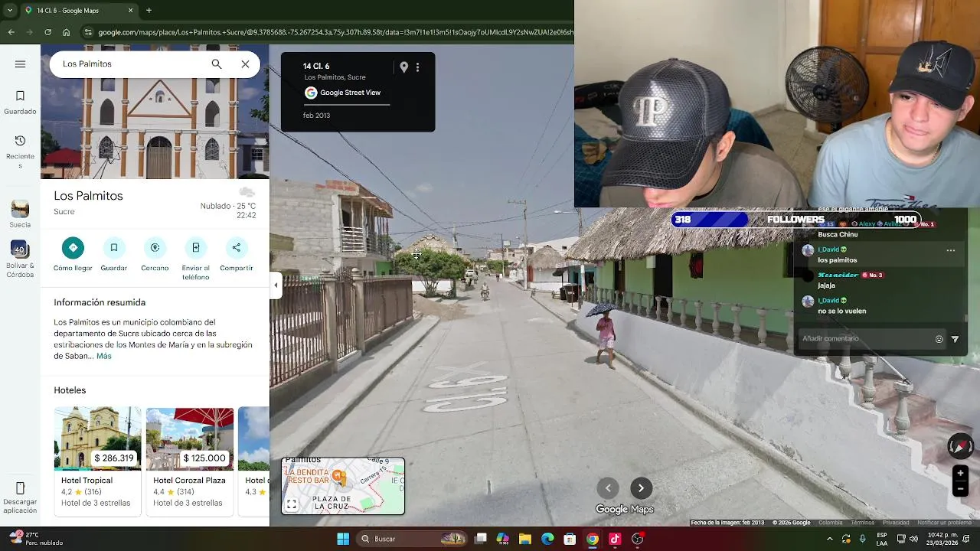Go to previous Street View position arrow
The height and width of the screenshot is (551, 980).
608,488
